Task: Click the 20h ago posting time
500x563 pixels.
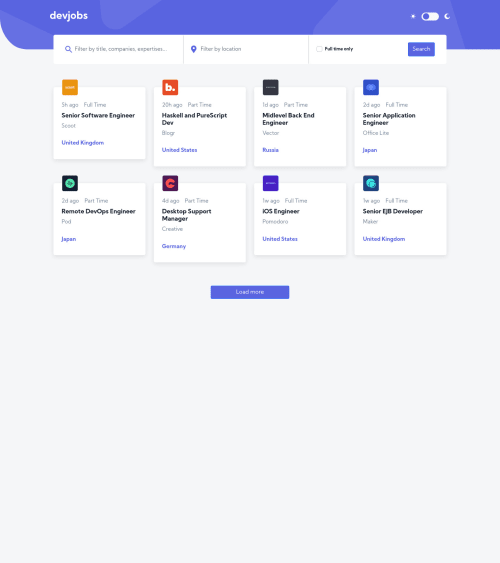Action: (172, 105)
